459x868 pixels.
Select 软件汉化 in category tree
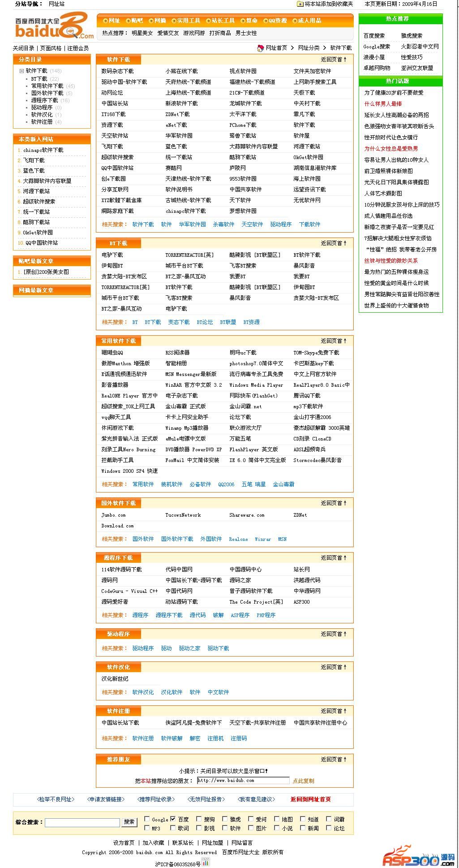[x=42, y=114]
